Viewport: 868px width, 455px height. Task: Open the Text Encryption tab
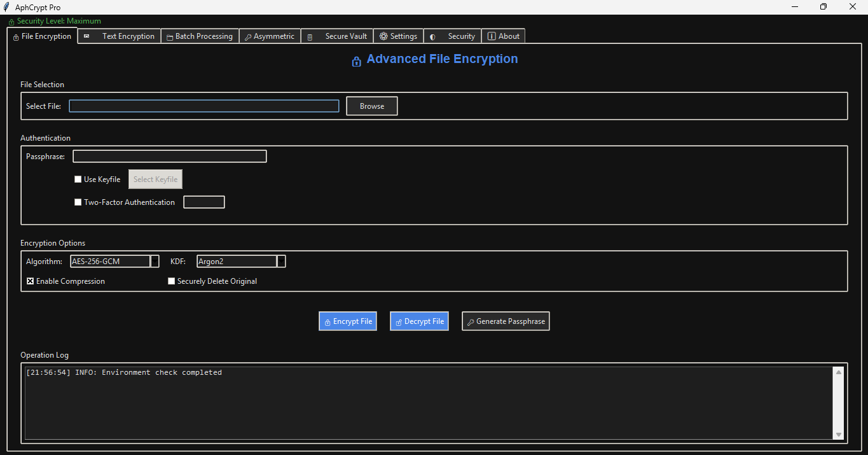pyautogui.click(x=119, y=36)
